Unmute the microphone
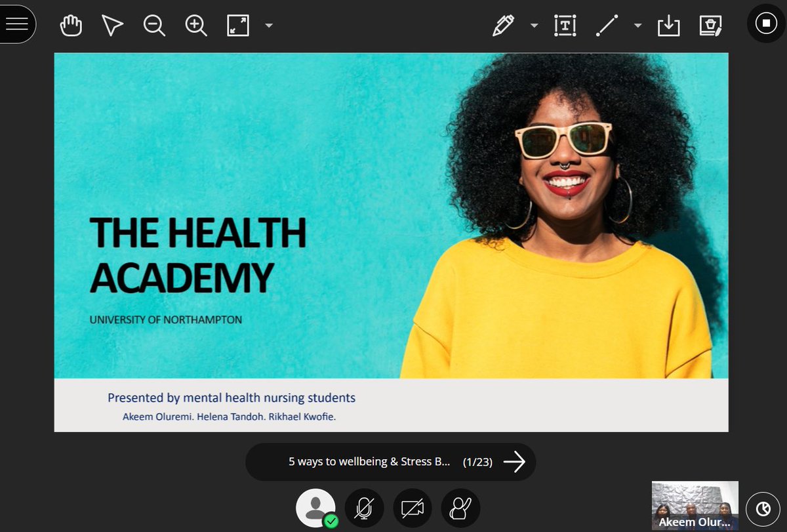 point(364,508)
